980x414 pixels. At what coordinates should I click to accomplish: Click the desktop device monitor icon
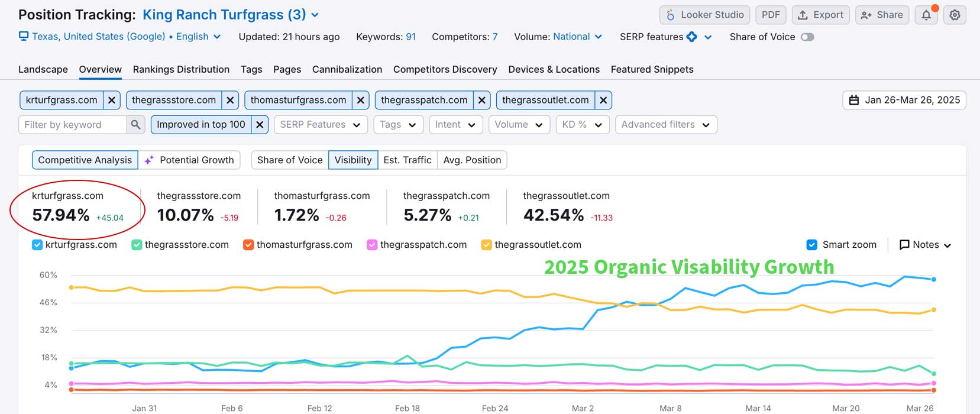(24, 37)
